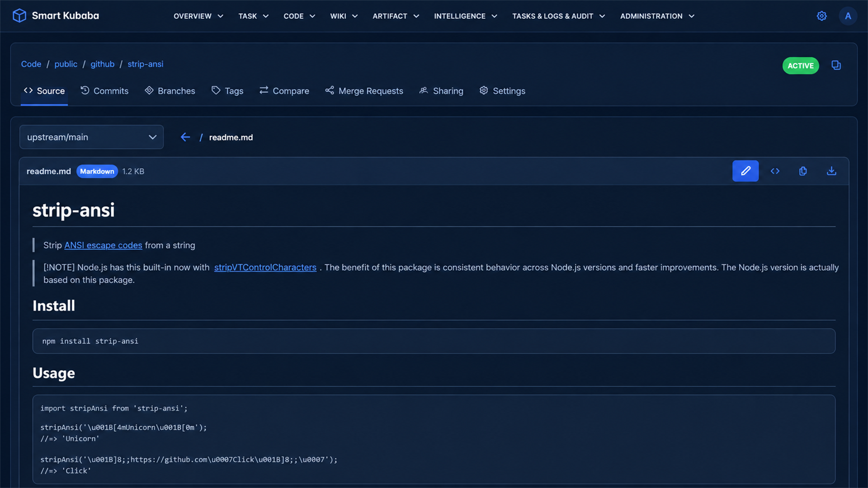Open the Merge Requests tab

pos(364,91)
